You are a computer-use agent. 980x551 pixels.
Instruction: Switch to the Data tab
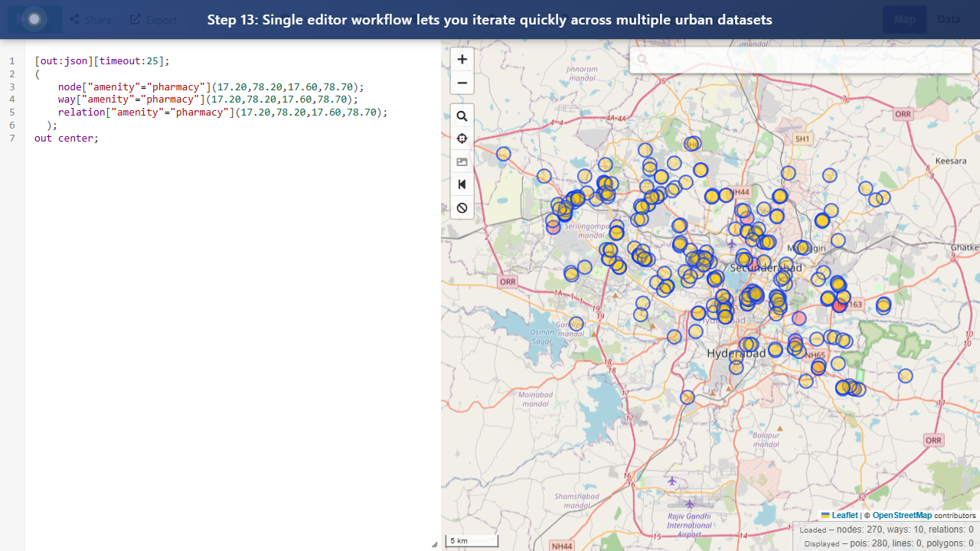[x=949, y=19]
